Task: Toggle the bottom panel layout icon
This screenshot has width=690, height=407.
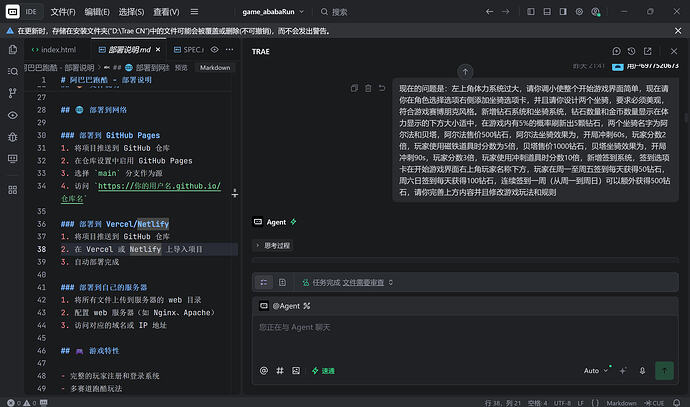Action: point(547,12)
